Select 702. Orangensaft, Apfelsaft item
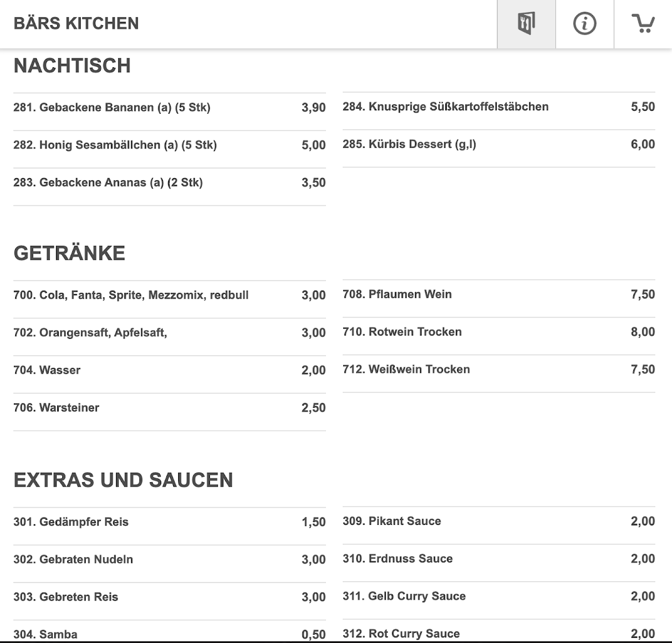Viewport: 672px width, 643px height. [x=170, y=337]
